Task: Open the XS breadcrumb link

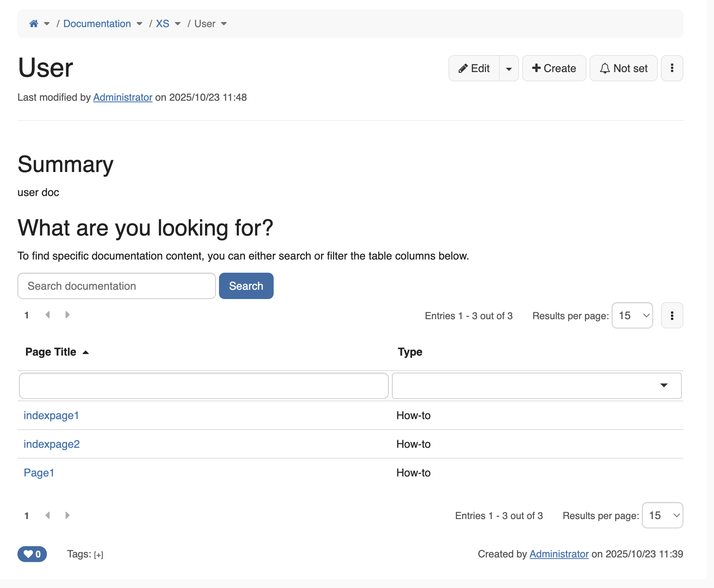Action: click(x=162, y=24)
